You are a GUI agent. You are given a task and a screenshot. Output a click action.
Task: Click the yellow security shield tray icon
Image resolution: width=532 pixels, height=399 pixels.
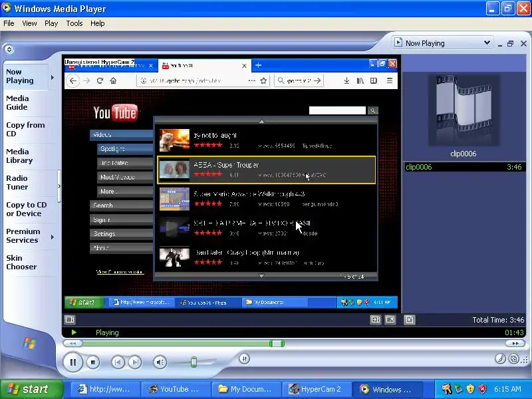click(x=471, y=389)
